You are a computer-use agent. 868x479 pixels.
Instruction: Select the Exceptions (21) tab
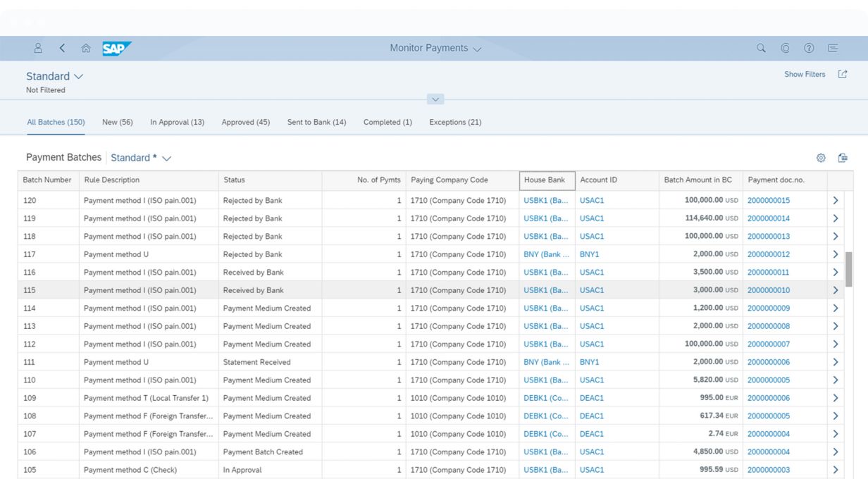click(x=455, y=122)
